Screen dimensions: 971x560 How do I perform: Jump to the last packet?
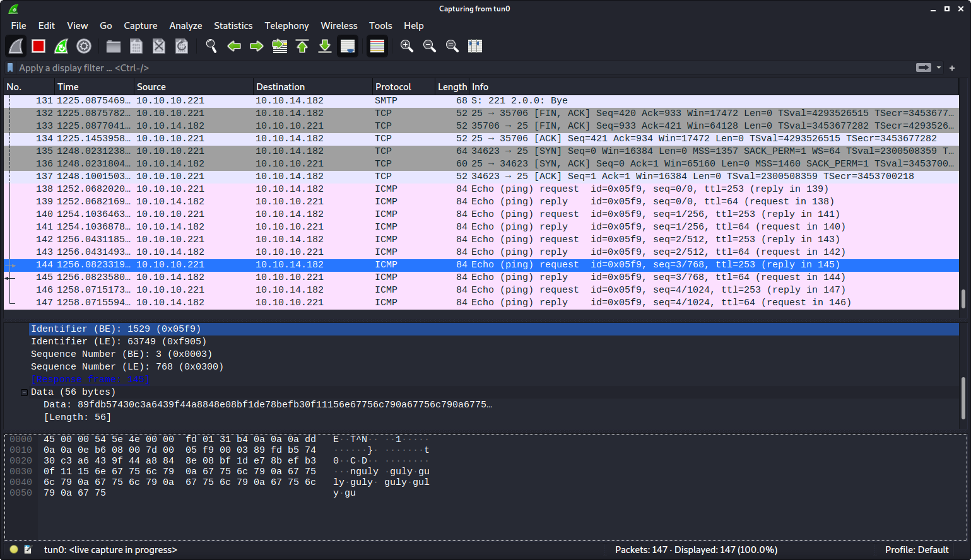(325, 46)
